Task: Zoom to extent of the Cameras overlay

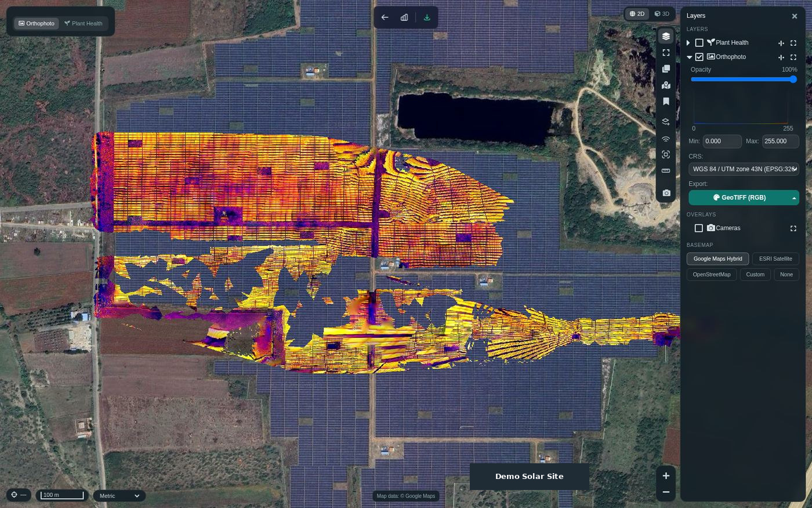Action: [793, 228]
